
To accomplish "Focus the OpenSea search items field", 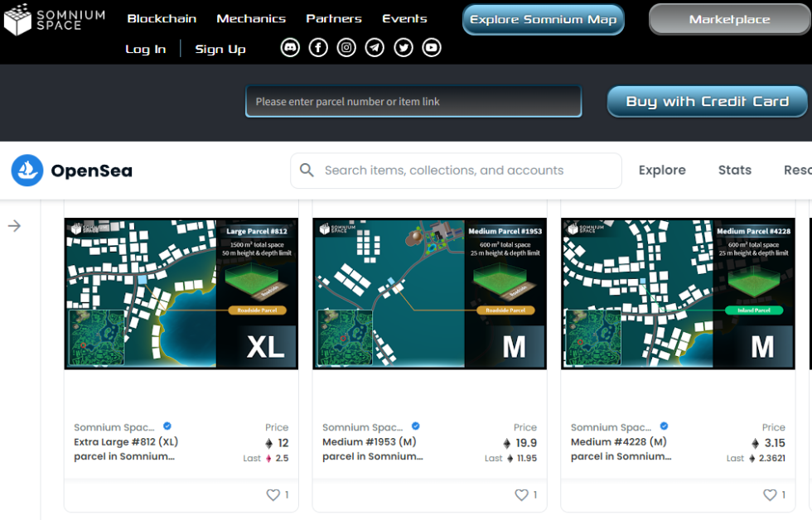I will click(456, 171).
